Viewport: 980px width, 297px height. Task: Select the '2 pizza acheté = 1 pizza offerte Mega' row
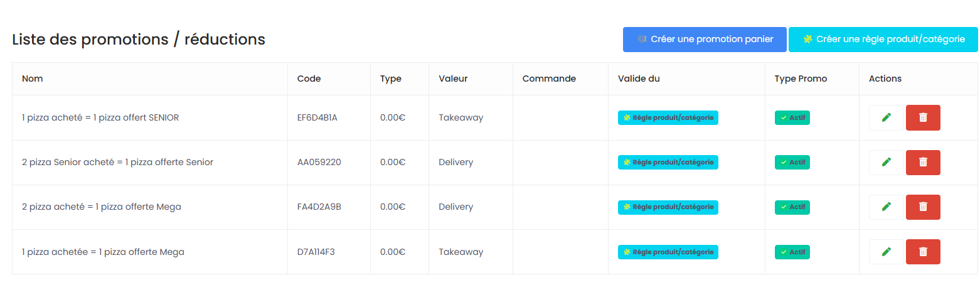coord(102,207)
